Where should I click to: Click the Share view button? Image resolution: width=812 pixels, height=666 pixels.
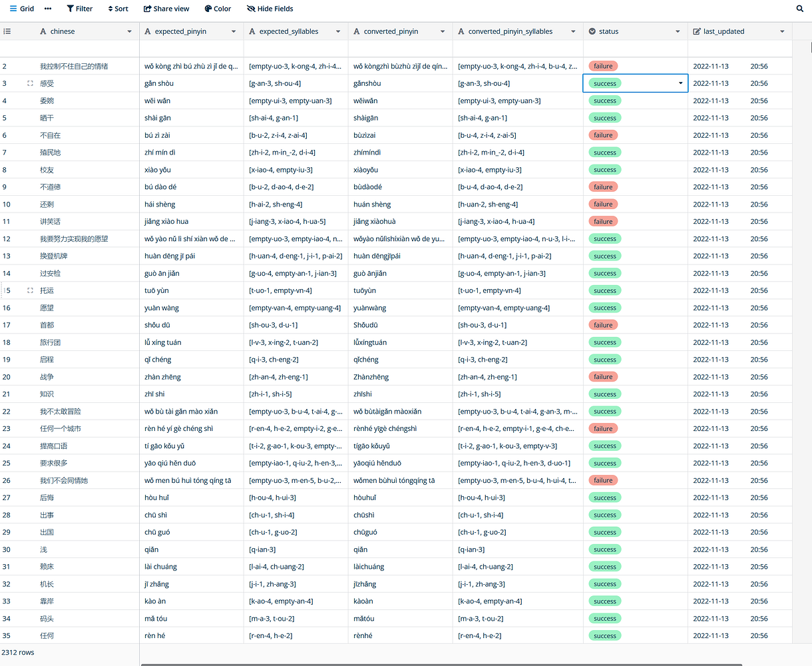166,9
